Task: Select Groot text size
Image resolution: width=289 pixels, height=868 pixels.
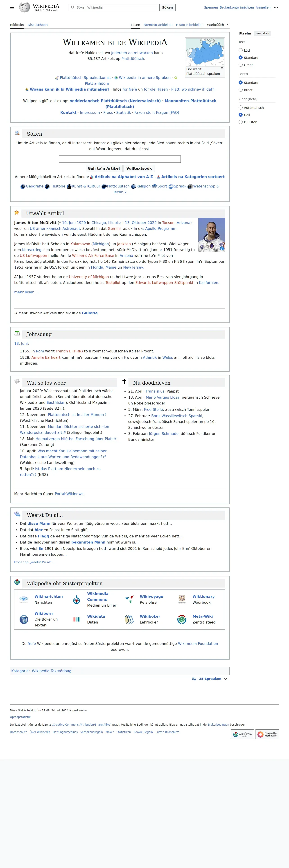Action: pyautogui.click(x=241, y=65)
